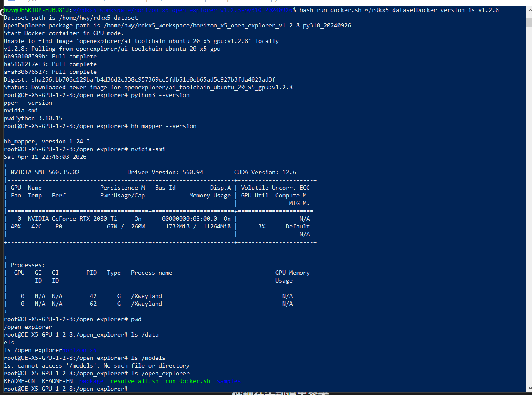Select the 'OpenExplorer package path is' line
Image resolution: width=532 pixels, height=395 pixels.
click(x=177, y=25)
